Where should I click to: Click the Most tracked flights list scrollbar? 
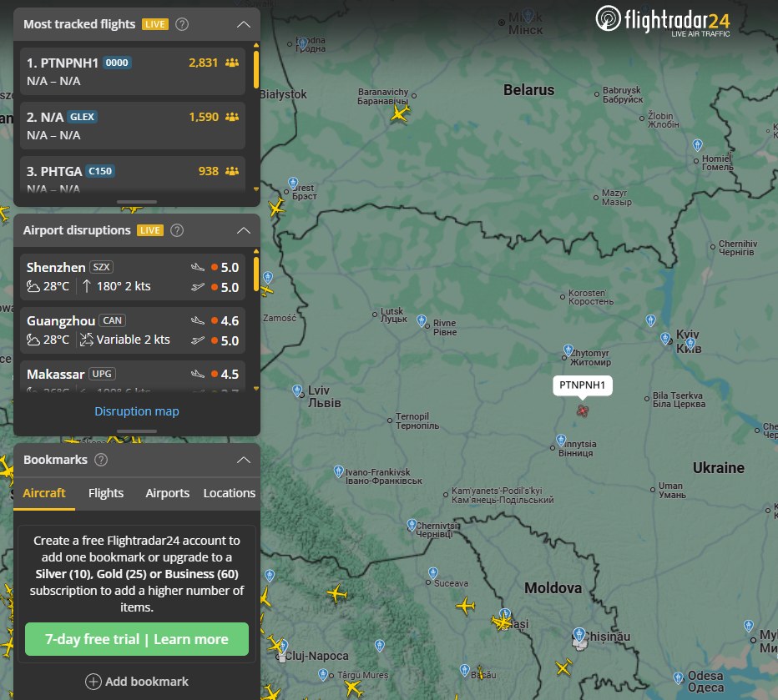tap(256, 69)
